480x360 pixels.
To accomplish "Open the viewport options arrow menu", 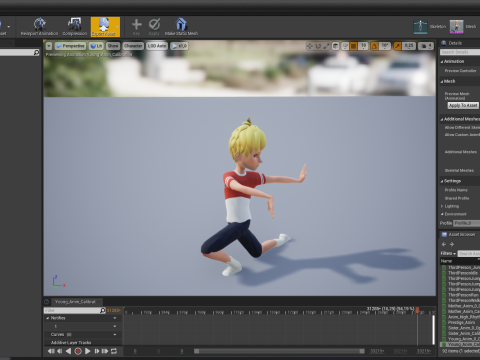I will coord(49,46).
